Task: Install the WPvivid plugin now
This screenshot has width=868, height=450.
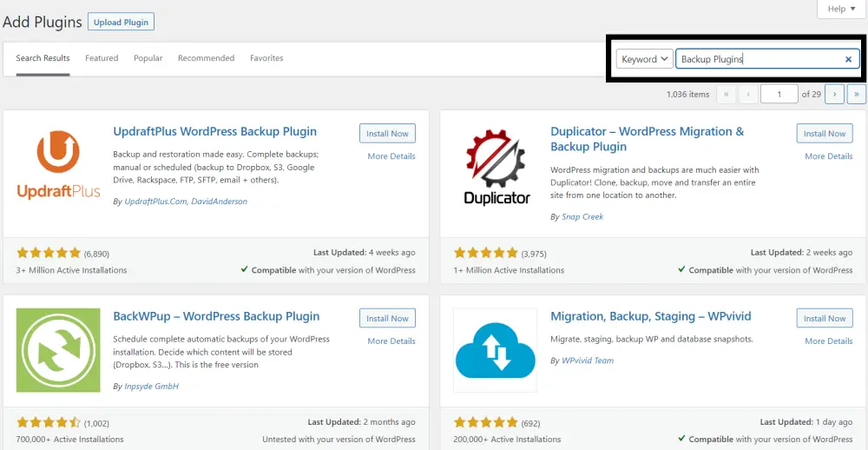Action: tap(825, 319)
